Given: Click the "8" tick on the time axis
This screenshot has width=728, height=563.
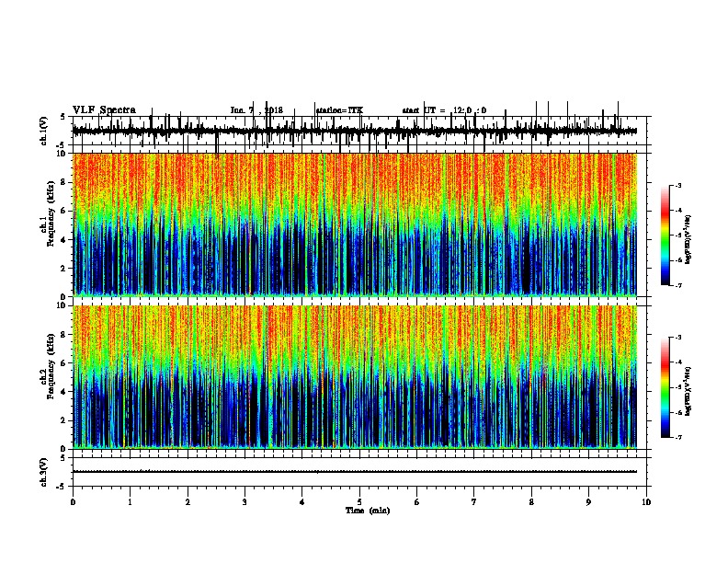Looking at the screenshot, I should pos(531,502).
